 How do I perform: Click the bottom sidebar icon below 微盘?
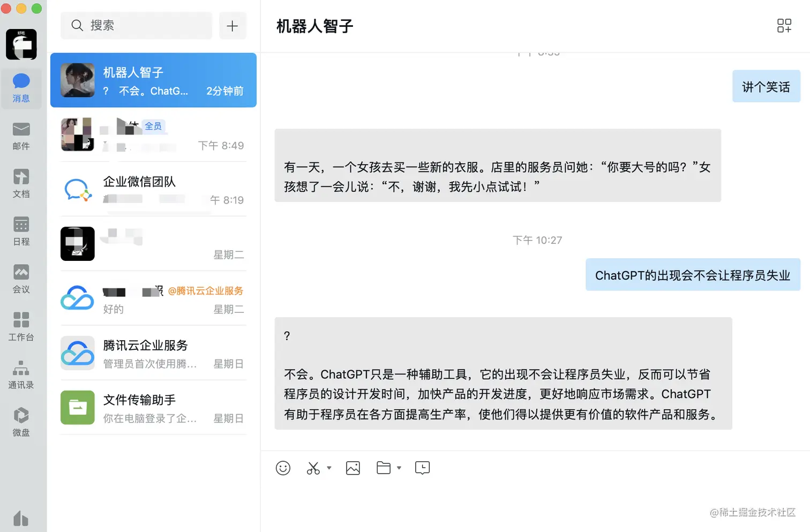[21, 518]
